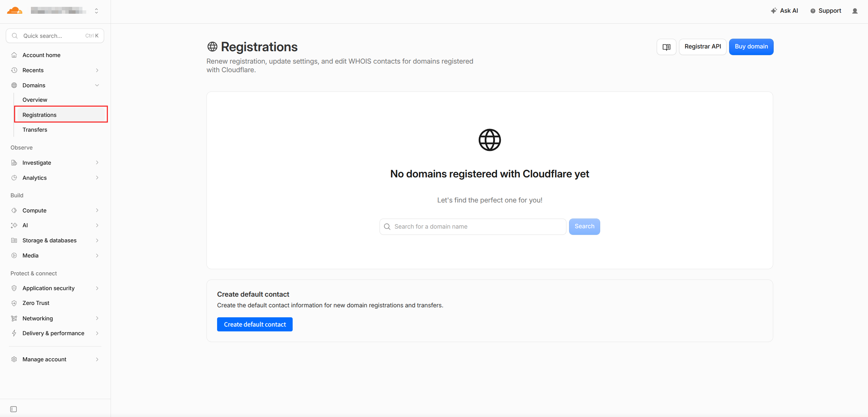Click the Storage & databases icon
This screenshot has width=868, height=417.
pos(14,240)
